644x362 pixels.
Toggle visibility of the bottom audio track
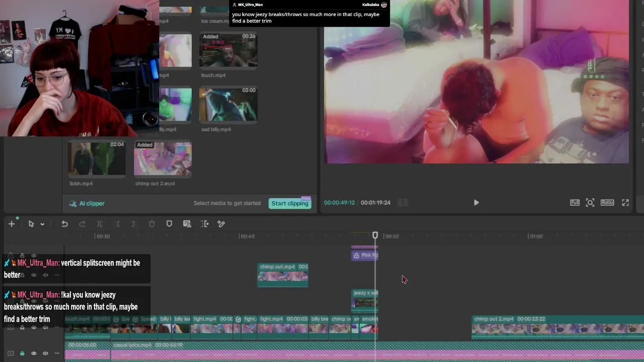coord(34,353)
